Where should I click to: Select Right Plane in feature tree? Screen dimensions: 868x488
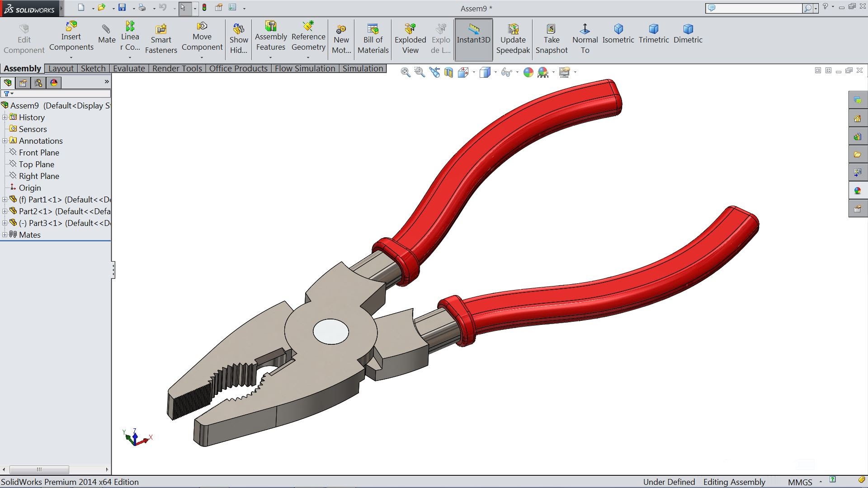(x=39, y=176)
